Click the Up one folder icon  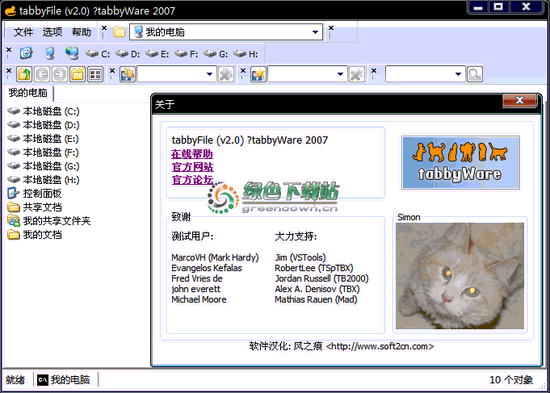point(24,74)
